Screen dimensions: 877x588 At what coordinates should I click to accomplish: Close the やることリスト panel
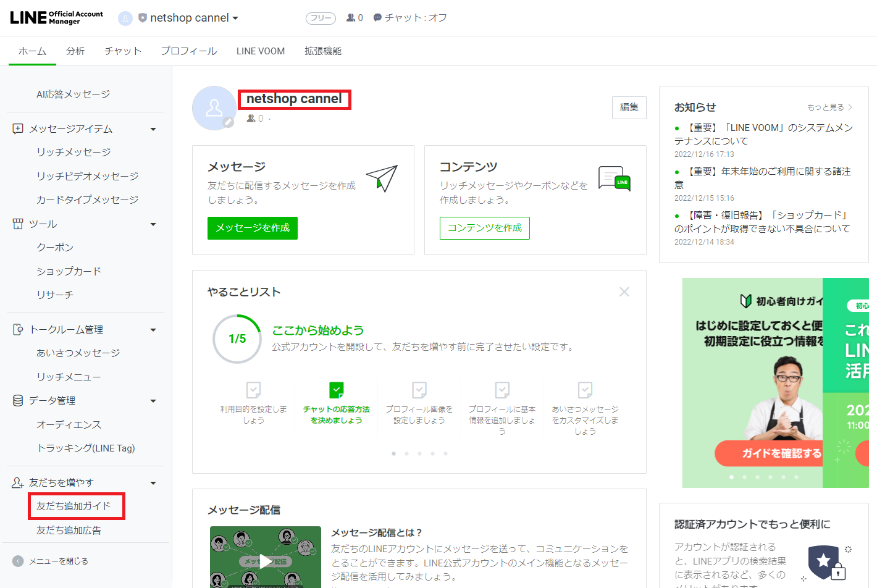point(624,292)
